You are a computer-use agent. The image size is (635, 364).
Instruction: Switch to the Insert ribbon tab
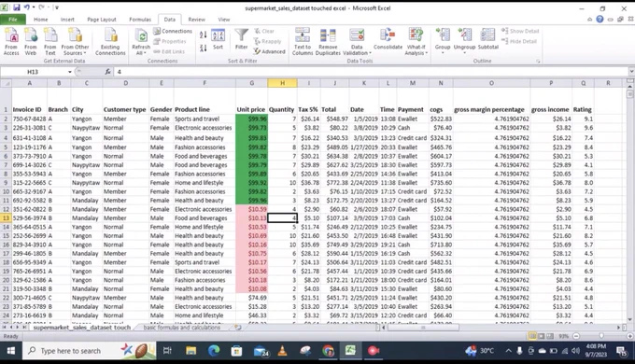pos(67,19)
